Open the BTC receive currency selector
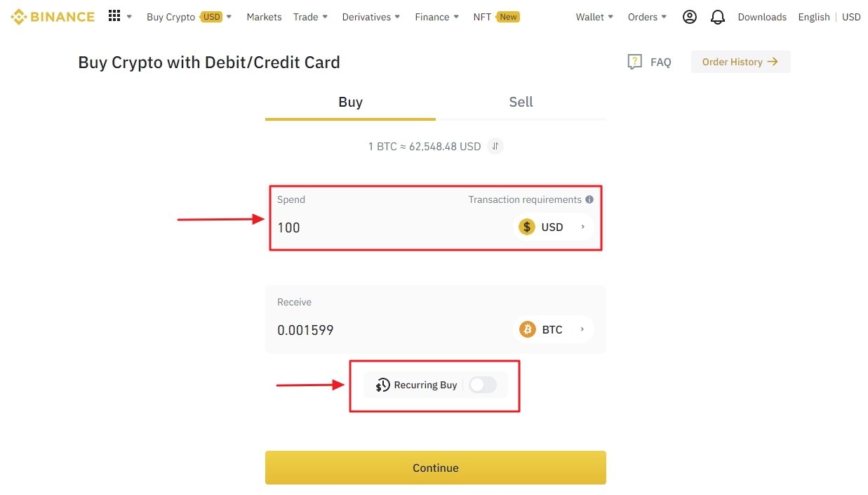Image resolution: width=868 pixels, height=495 pixels. pyautogui.click(x=554, y=329)
